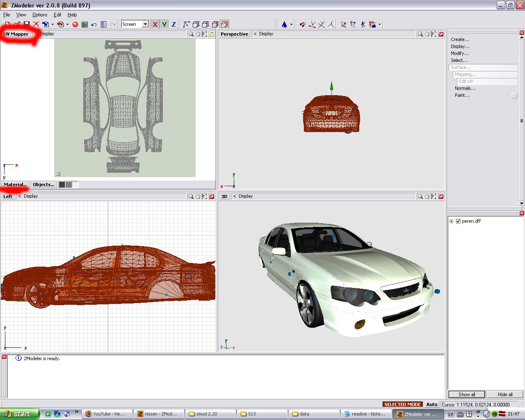Click the Hide all button
Image resolution: width=525 pixels, height=420 pixels.
tap(505, 395)
